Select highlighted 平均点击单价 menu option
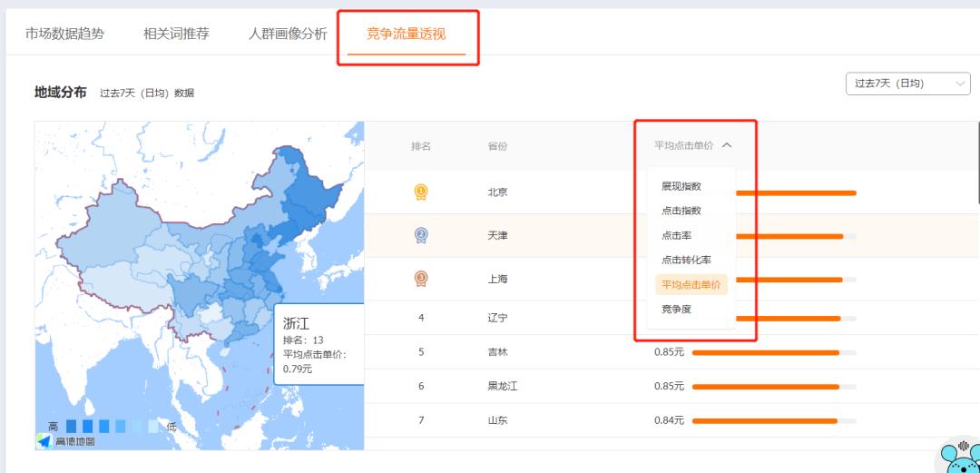Screen dimensions: 980x473 [x=691, y=284]
